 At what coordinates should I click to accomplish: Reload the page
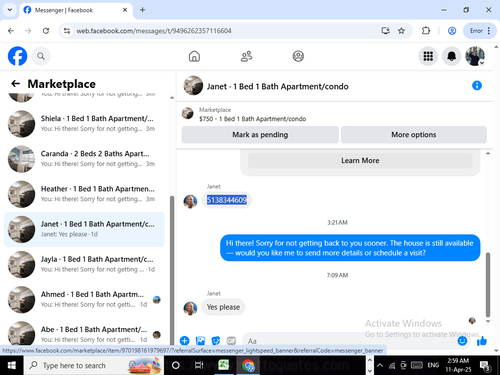point(46,31)
